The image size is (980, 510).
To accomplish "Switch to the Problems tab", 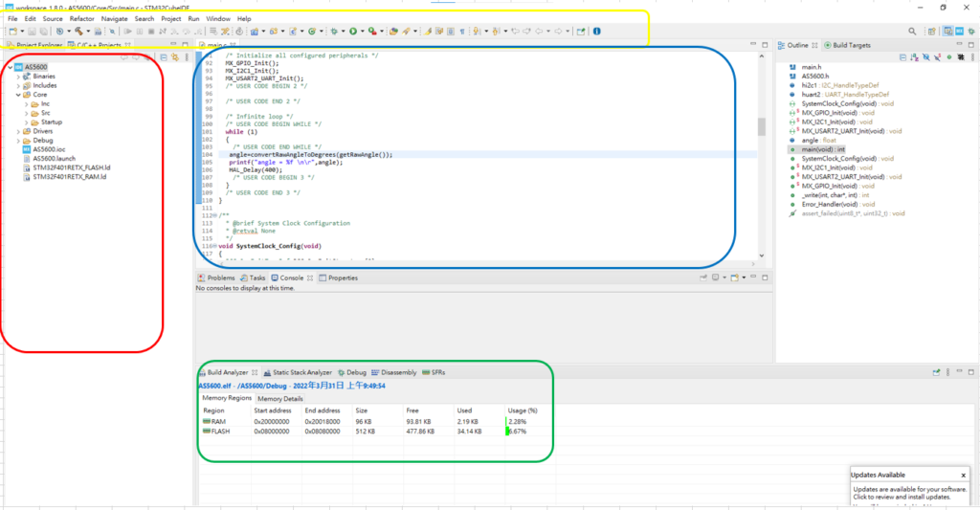I will pos(216,277).
